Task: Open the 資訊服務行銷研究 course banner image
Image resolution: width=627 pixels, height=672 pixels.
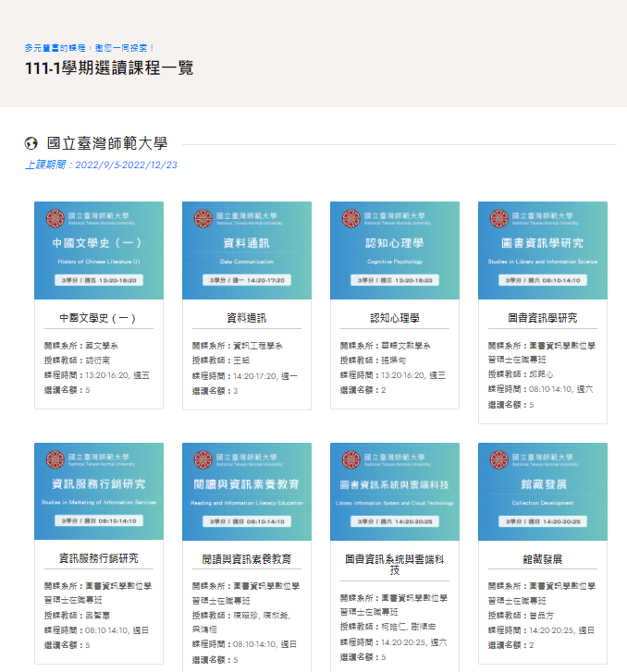Action: point(99,491)
